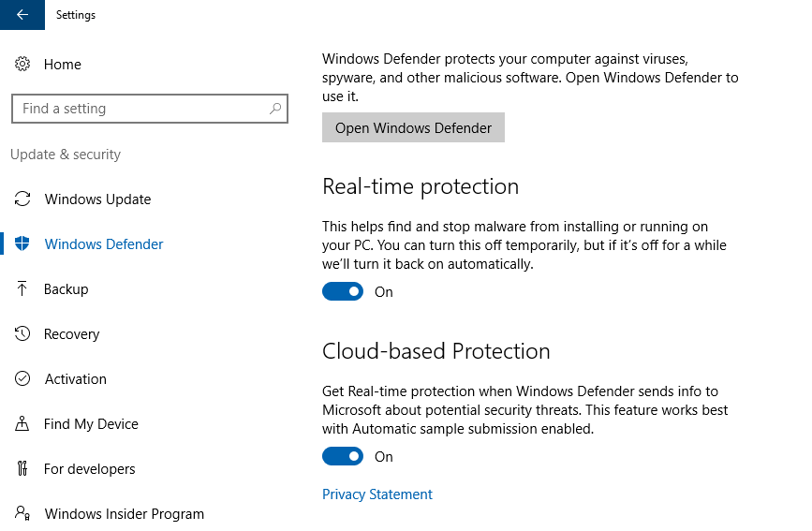This screenshot has height=531, width=812.
Task: Open the Privacy Statement link
Action: tap(377, 494)
